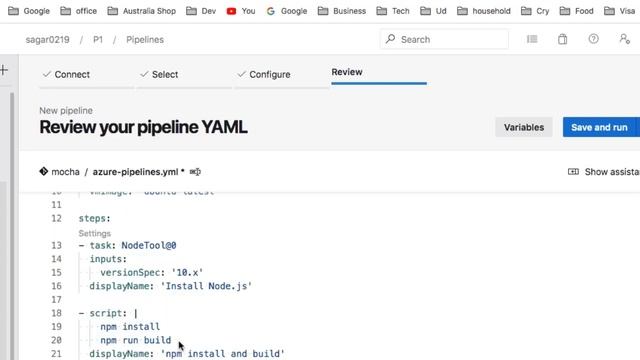Screen dimensions: 640x360
Task: Open the Business bookmarks folder
Action: (x=342, y=11)
